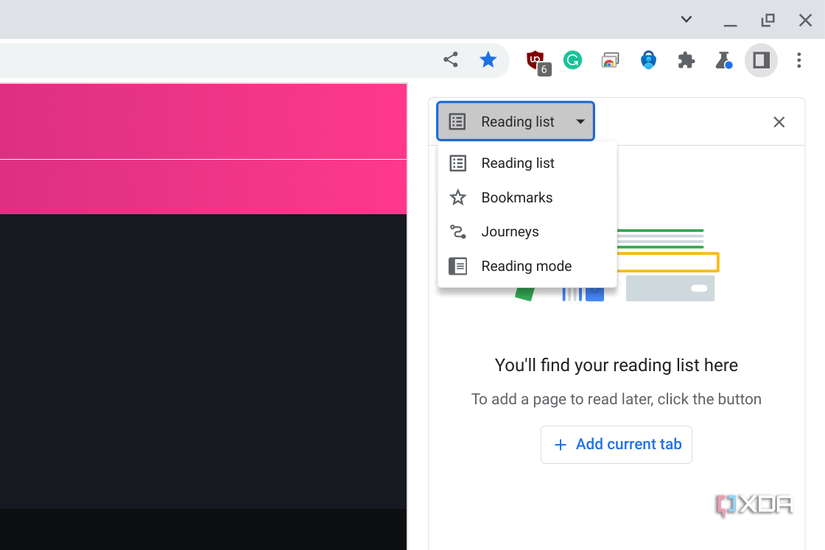Switch to Reading mode option

(x=527, y=266)
